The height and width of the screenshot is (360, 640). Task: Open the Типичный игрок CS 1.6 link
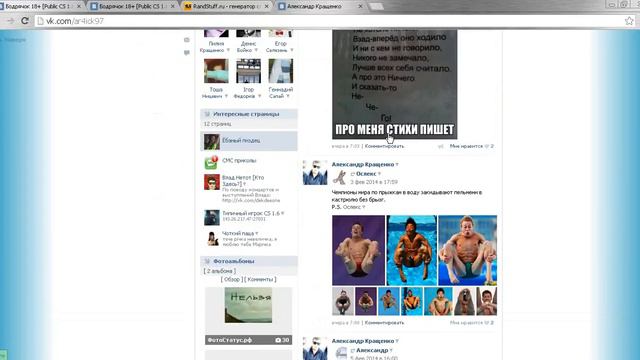tap(251, 213)
